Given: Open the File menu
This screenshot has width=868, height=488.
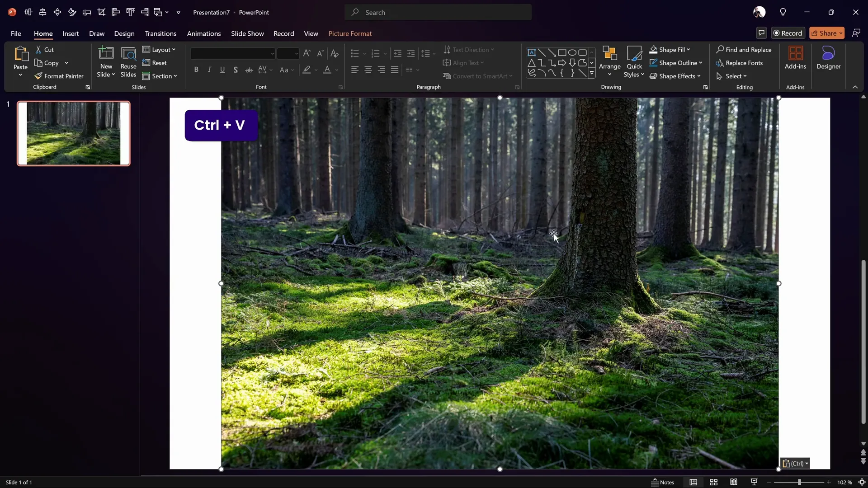Looking at the screenshot, I should coord(16,33).
